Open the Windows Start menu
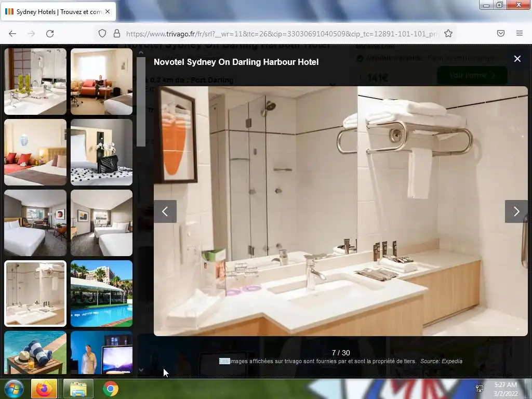This screenshot has width=532, height=399. (14, 389)
